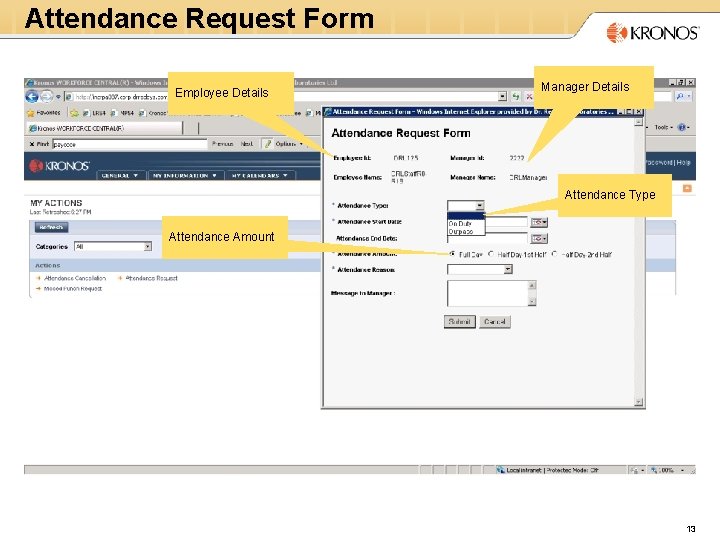Open Attendance End Date calendar picker
Viewport: 720px width, 540px height.
coord(539,238)
